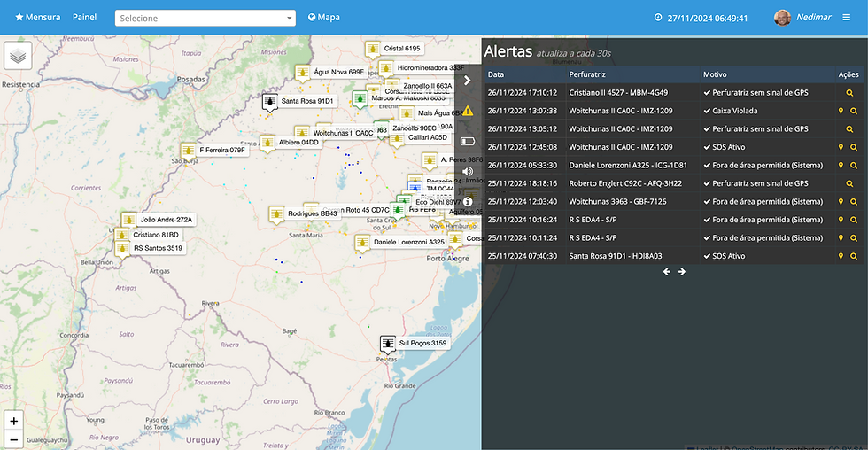Open the warning alerts tab icon

point(468,111)
